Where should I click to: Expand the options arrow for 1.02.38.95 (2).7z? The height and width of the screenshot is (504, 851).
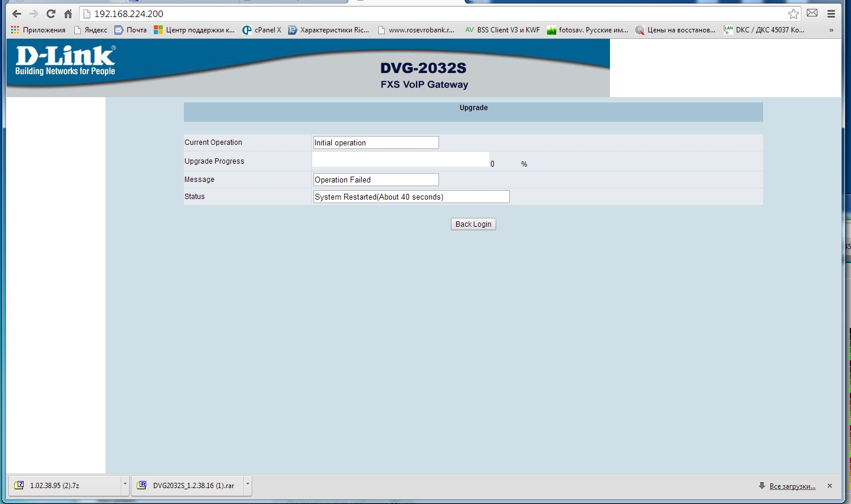pyautogui.click(x=125, y=485)
